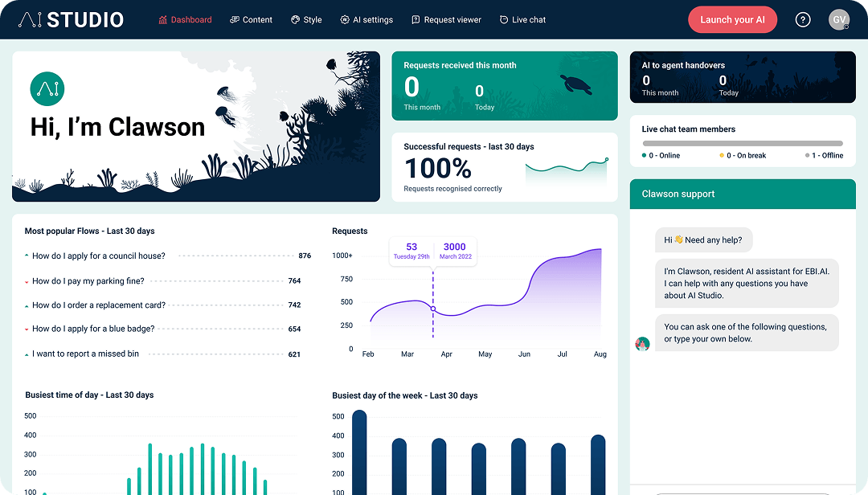
Task: Click the Successful requests 100% card
Action: point(504,167)
